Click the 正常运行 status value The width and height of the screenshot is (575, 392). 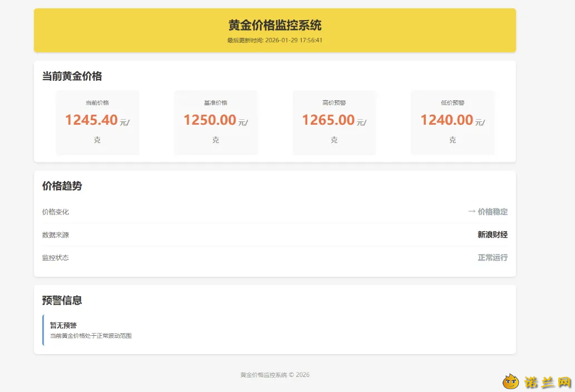tap(493, 257)
